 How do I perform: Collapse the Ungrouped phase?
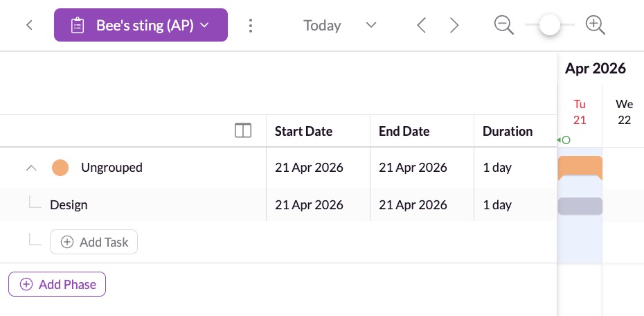pos(30,168)
